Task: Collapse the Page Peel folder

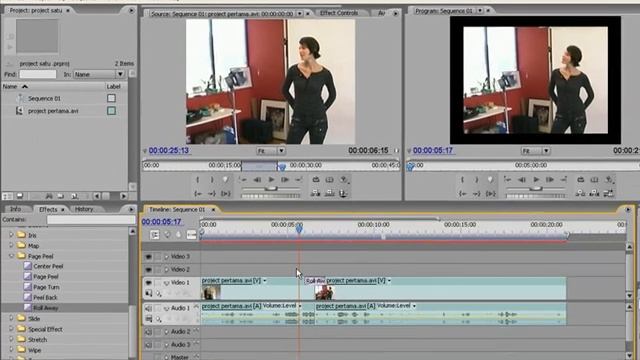Action: [11, 256]
